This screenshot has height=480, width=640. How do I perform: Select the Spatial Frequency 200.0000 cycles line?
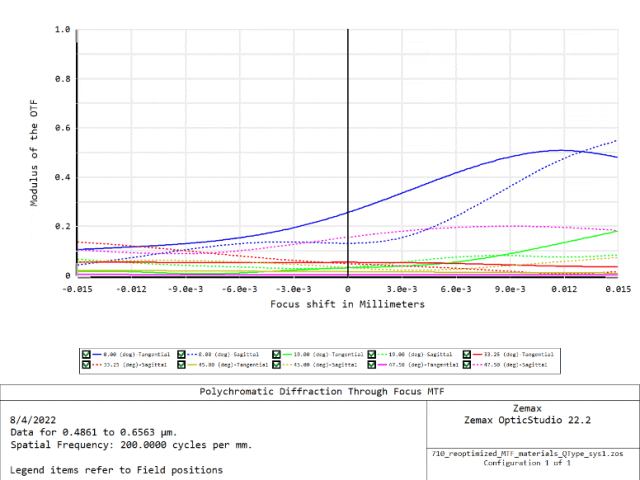coord(131,445)
